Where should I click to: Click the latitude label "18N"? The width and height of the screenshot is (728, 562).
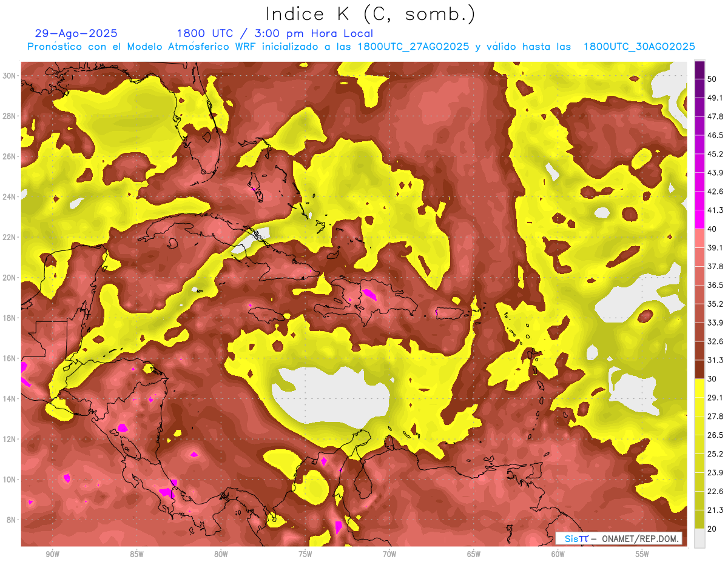tap(10, 318)
